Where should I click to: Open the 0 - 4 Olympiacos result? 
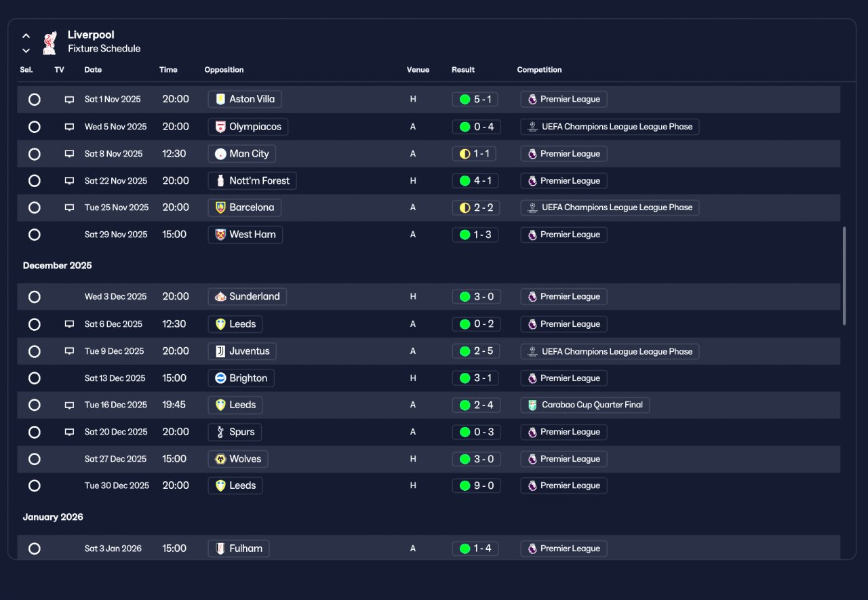tap(476, 126)
